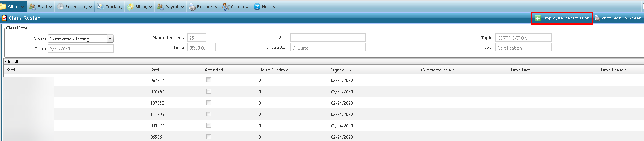Click the Payroll icon

click(160, 6)
